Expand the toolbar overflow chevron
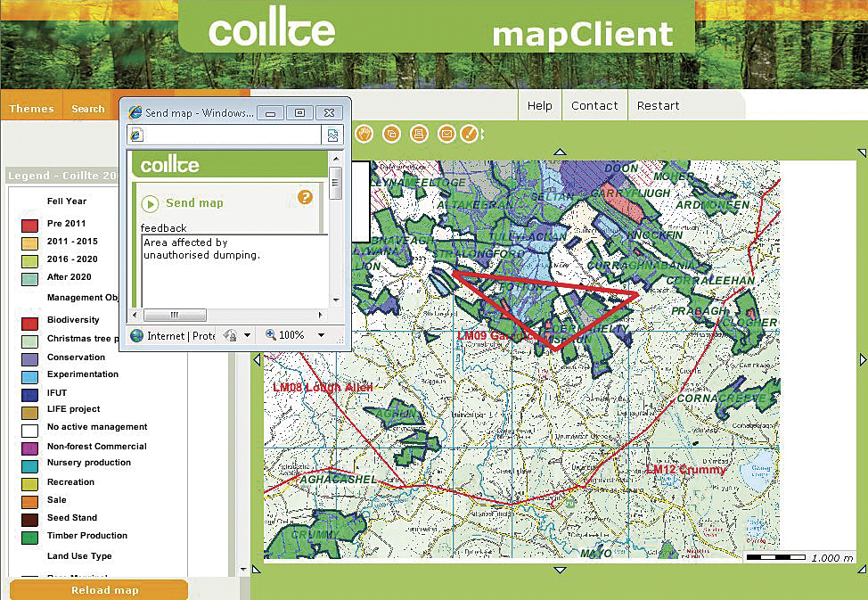 (483, 134)
